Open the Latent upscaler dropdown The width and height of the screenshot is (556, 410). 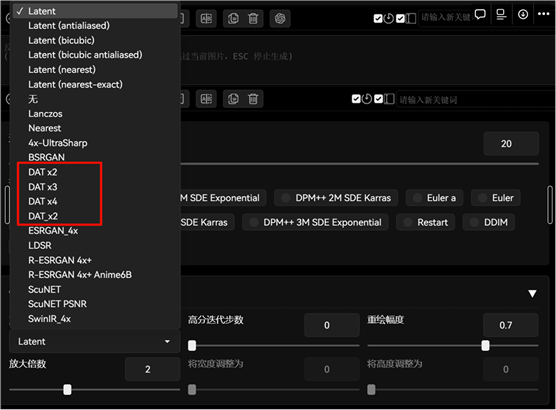[94, 342]
